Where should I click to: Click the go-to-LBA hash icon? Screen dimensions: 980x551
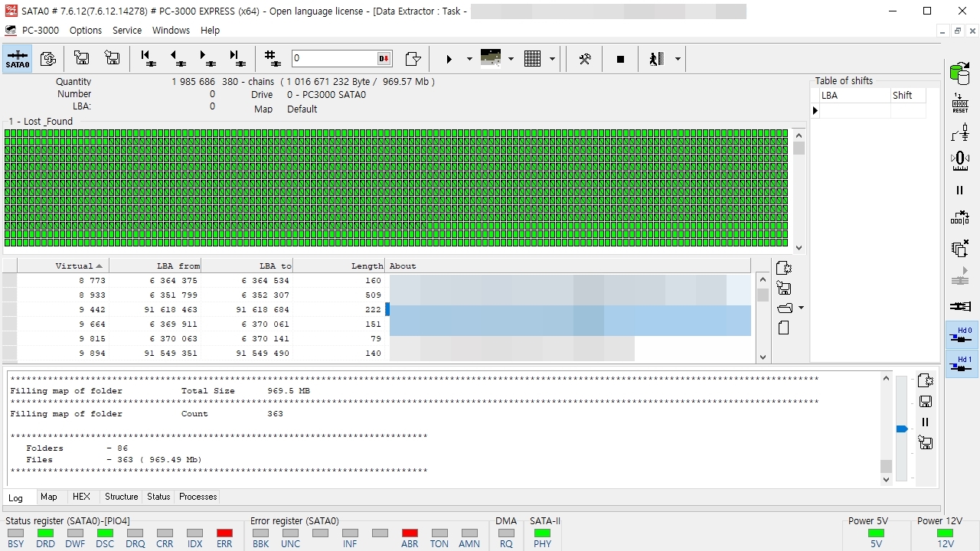[271, 59]
